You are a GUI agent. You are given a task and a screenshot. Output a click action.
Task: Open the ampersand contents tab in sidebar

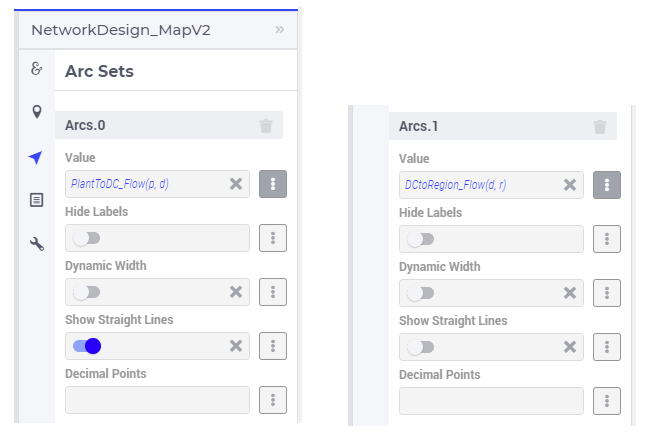point(36,68)
